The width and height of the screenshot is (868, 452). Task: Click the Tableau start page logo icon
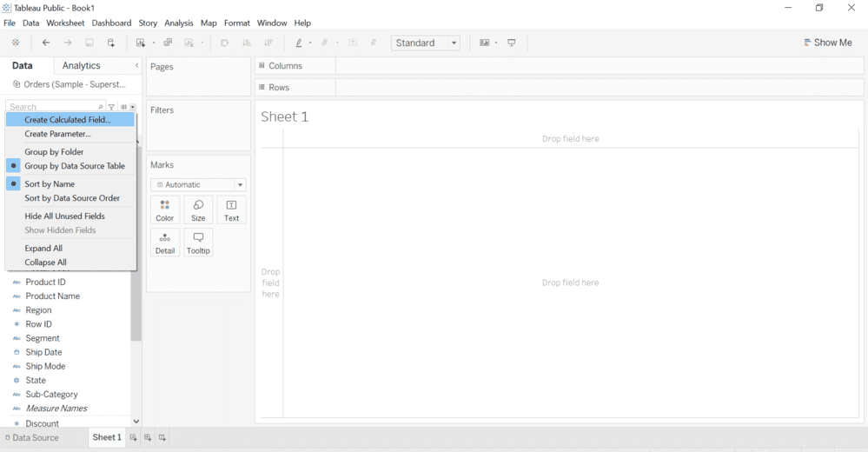(x=16, y=43)
